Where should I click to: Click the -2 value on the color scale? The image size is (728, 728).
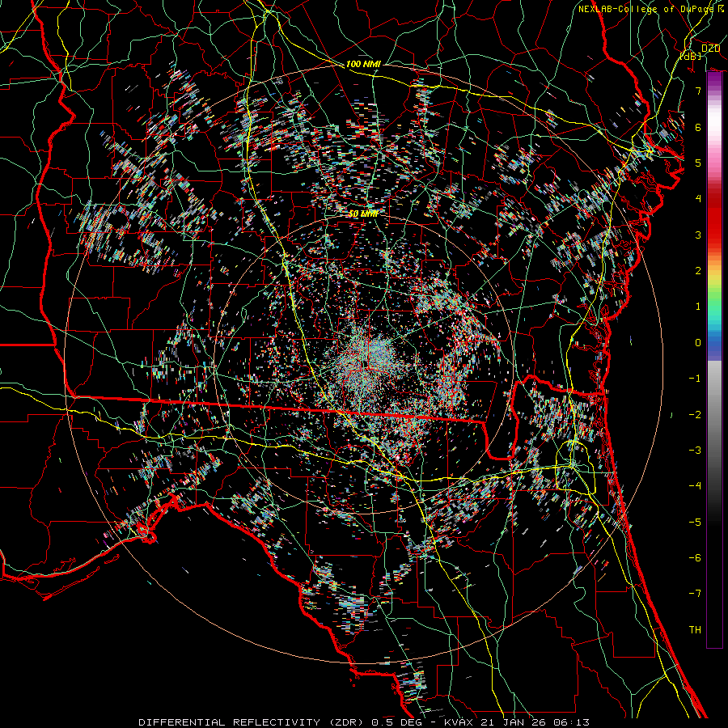[695, 415]
